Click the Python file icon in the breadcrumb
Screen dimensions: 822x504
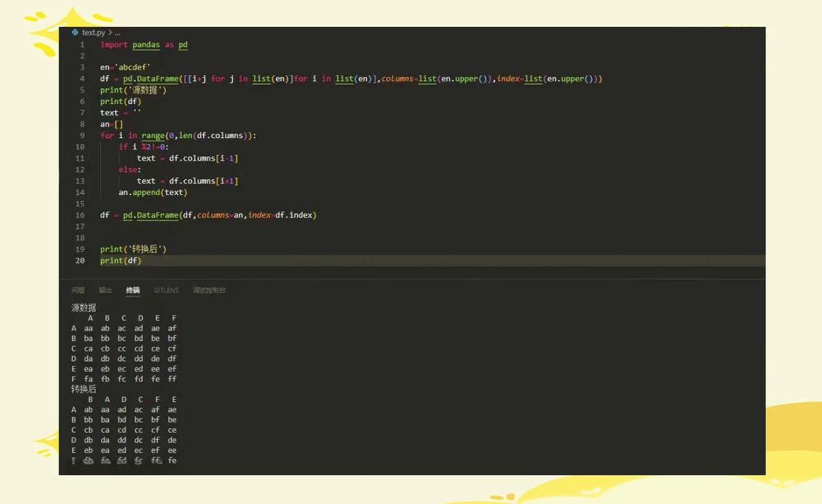(76, 32)
